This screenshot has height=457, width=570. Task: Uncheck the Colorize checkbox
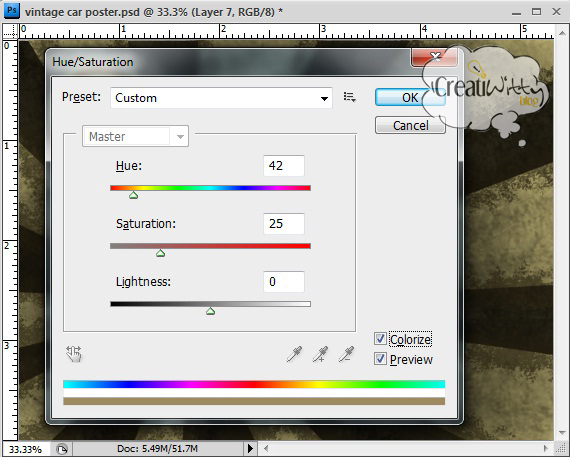380,339
